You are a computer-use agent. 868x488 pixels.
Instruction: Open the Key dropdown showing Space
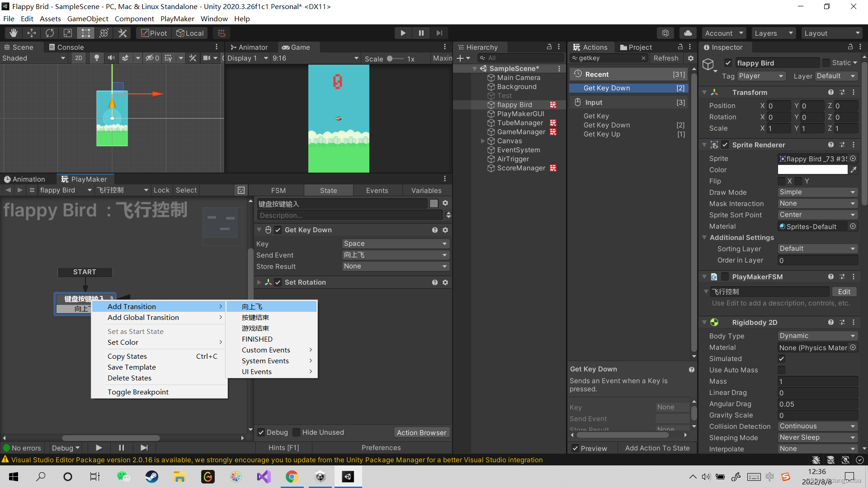point(395,244)
